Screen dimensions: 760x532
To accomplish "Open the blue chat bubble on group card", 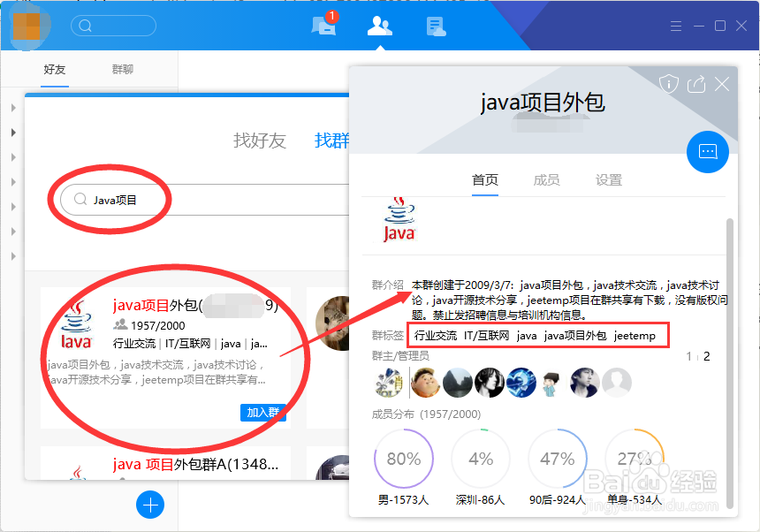I will [707, 152].
